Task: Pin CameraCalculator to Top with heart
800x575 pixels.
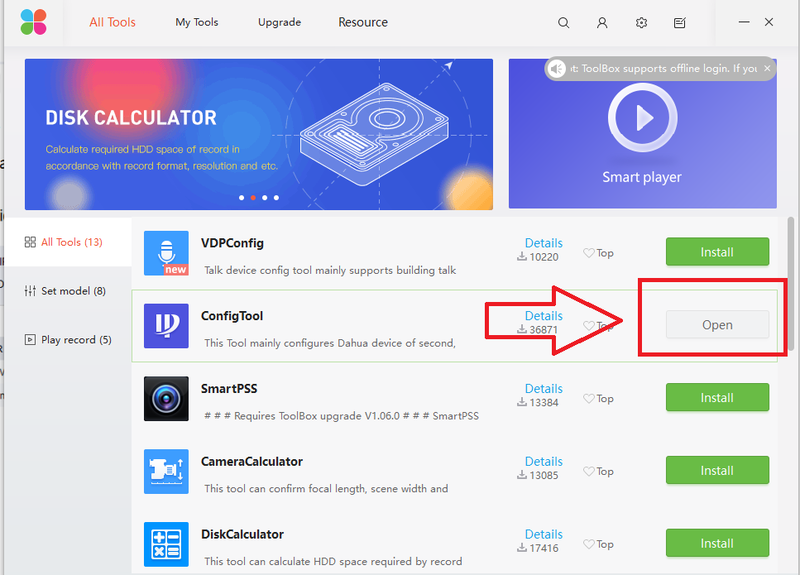Action: 598,471
